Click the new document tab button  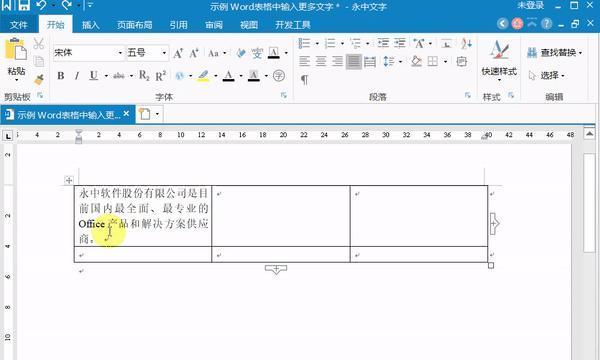click(x=145, y=114)
